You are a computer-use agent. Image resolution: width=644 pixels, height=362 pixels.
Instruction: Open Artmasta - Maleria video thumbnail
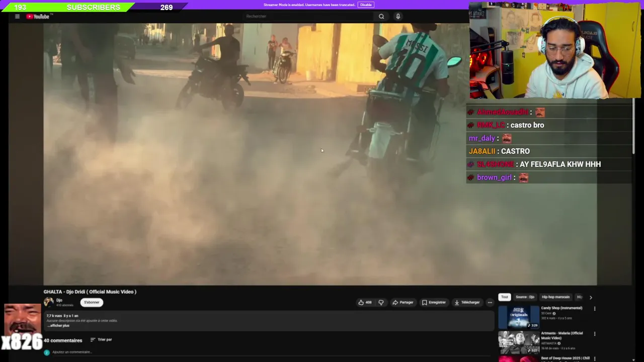pos(519,342)
